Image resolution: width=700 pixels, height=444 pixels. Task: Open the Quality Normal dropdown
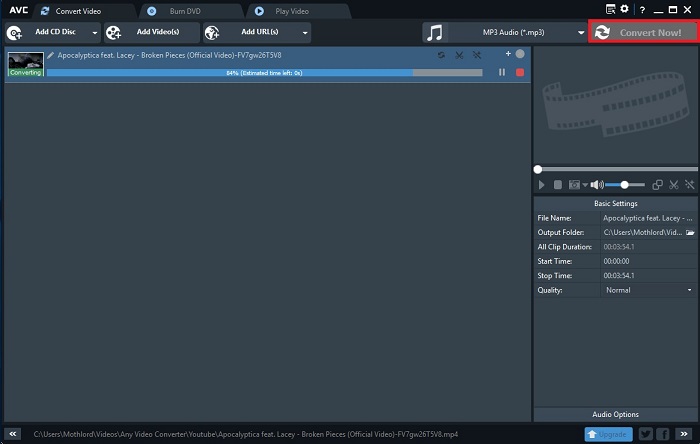pyautogui.click(x=649, y=290)
